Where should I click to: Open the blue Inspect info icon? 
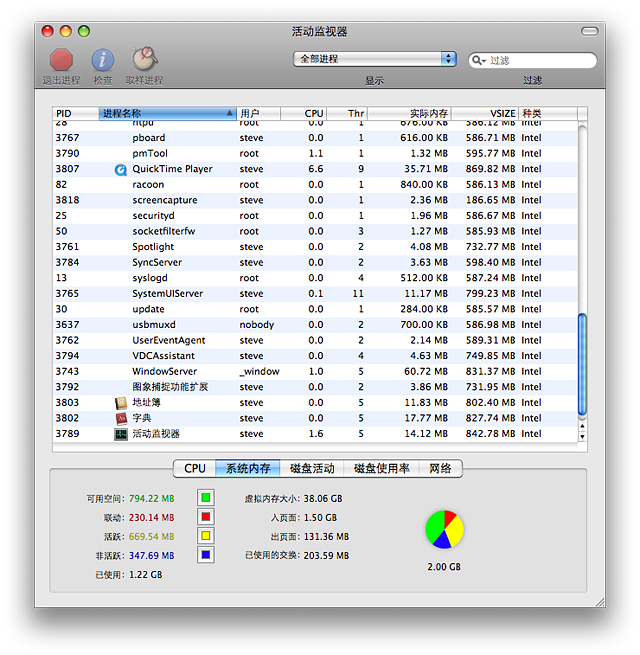[102, 60]
